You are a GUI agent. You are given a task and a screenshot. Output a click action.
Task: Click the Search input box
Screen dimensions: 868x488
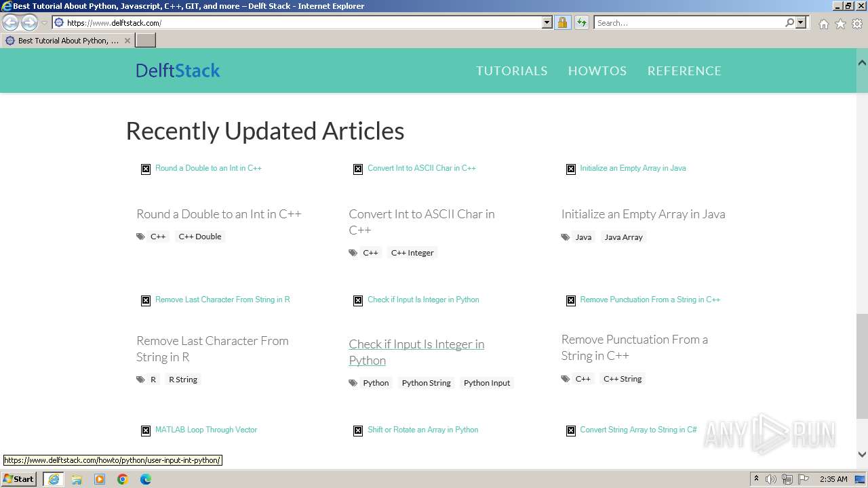(x=688, y=22)
